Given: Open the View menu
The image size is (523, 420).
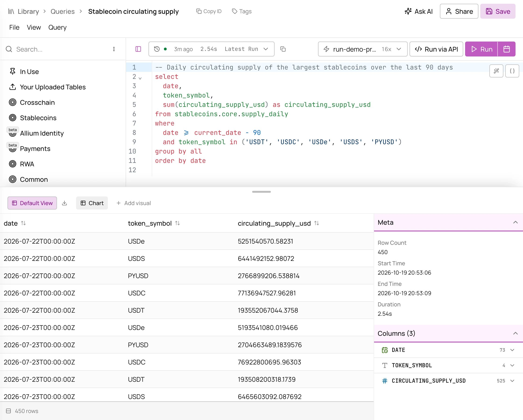Looking at the screenshot, I should pyautogui.click(x=34, y=27).
